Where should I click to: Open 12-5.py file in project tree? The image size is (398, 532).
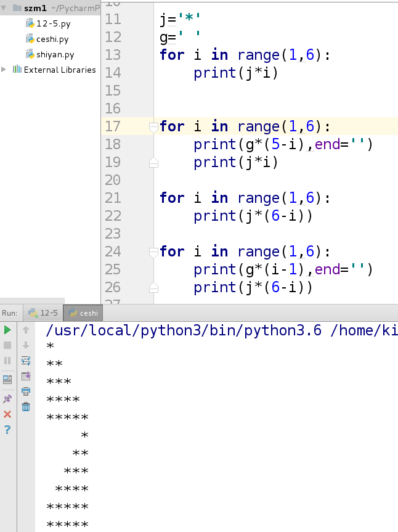49,23
